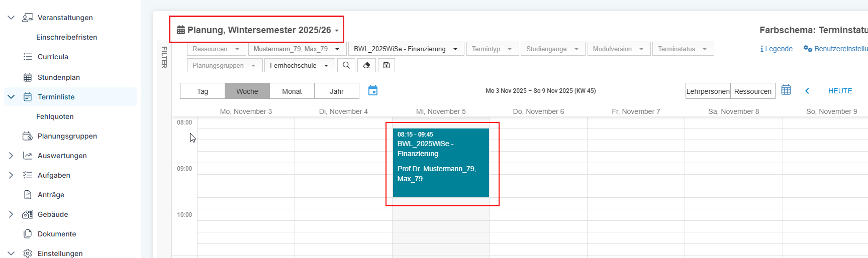The height and width of the screenshot is (258, 868).
Task: Open the Legende link
Action: point(777,49)
